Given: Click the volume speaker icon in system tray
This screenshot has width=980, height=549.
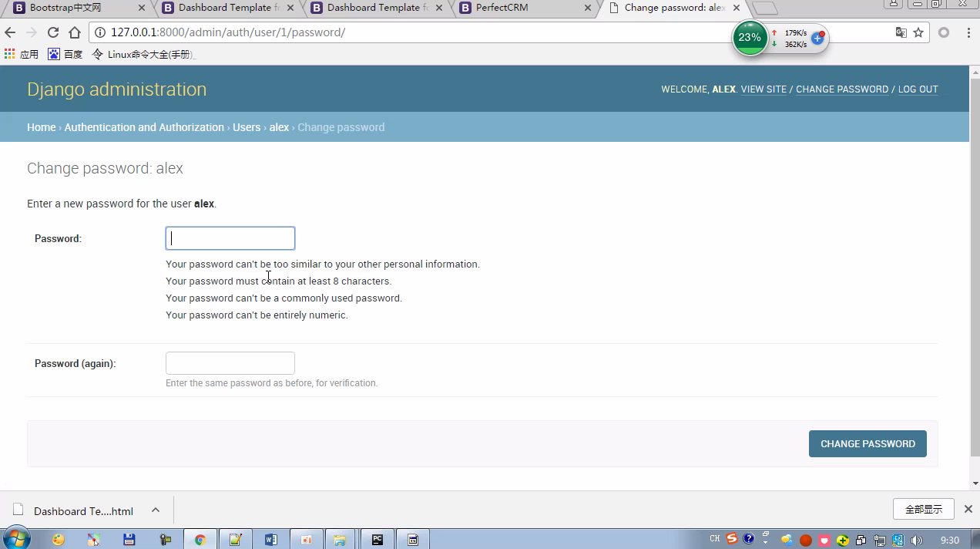Looking at the screenshot, I should tap(916, 540).
